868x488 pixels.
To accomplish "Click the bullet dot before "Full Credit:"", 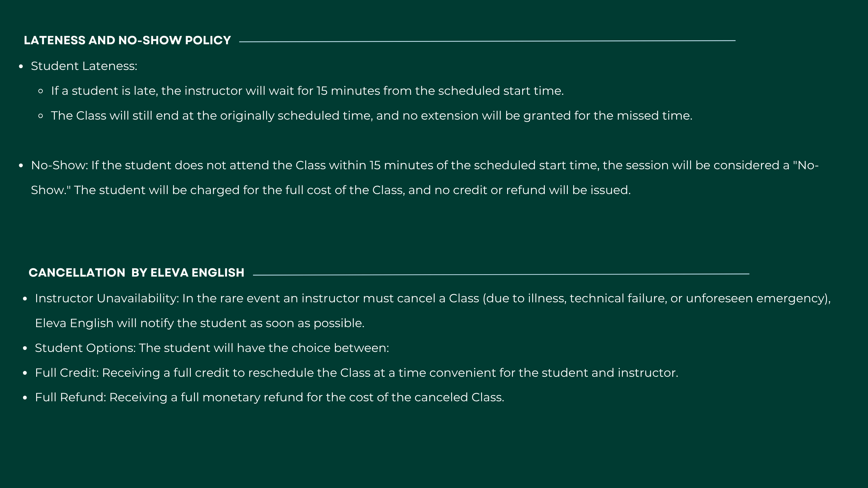I will [x=25, y=373].
